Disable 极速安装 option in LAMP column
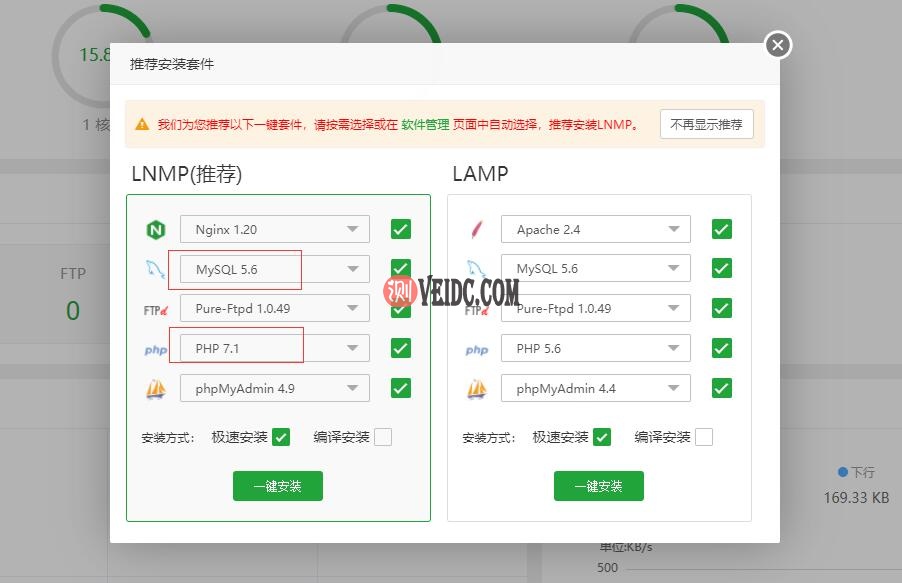The height and width of the screenshot is (583, 902). (x=601, y=437)
